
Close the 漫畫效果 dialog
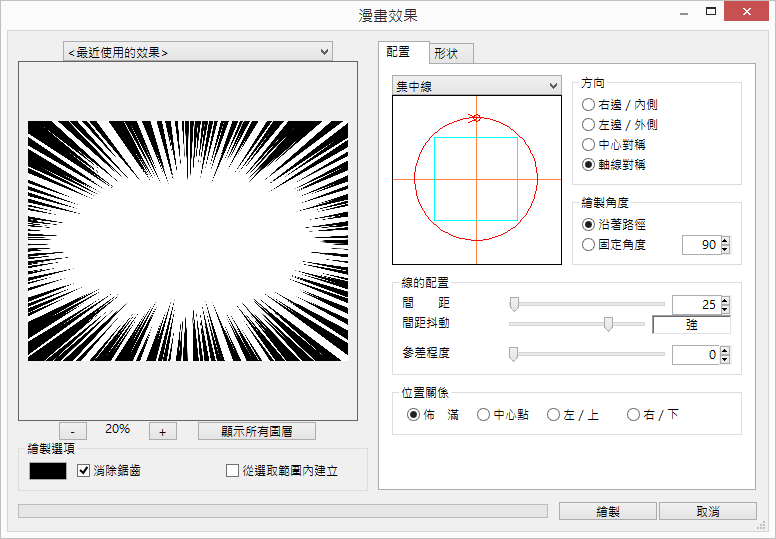pos(746,11)
